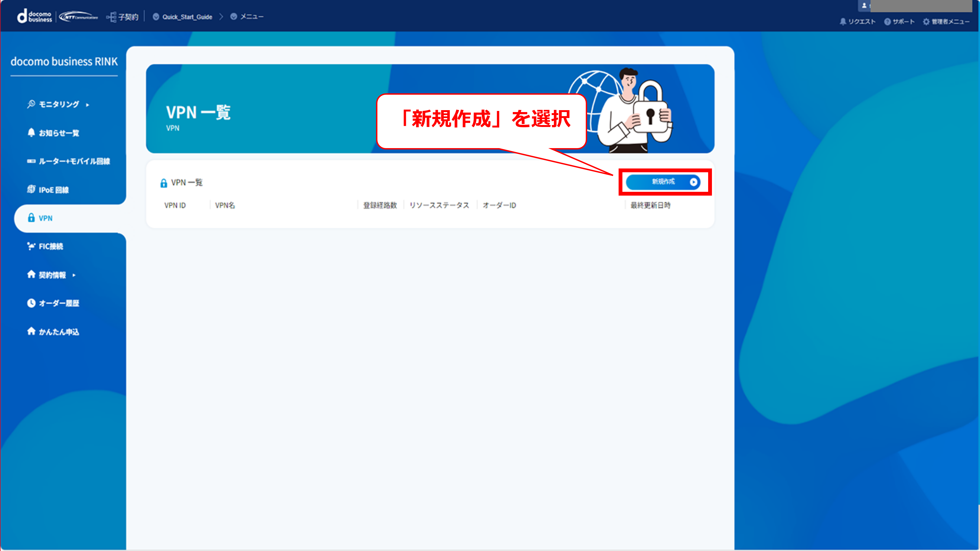980x551 pixels.
Task: Sort by VPN名 column header
Action: coord(225,205)
